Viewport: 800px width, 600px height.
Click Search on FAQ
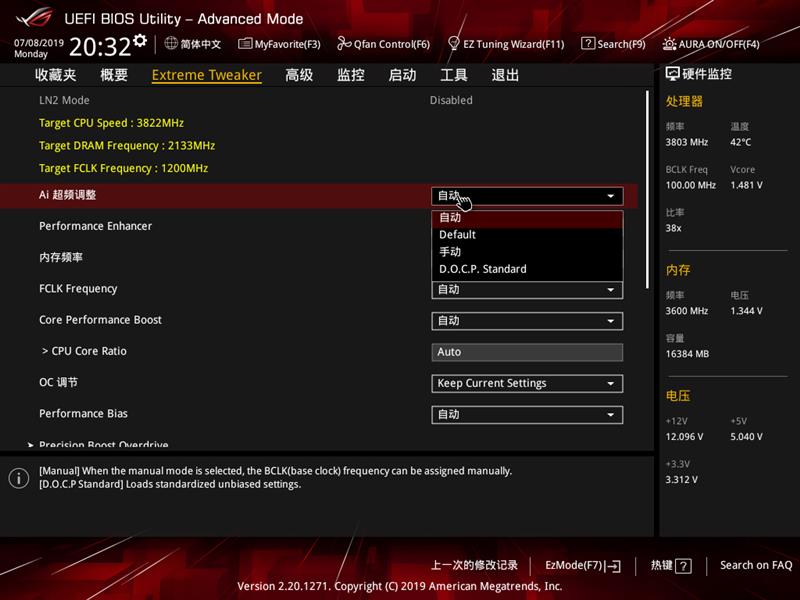coord(755,565)
